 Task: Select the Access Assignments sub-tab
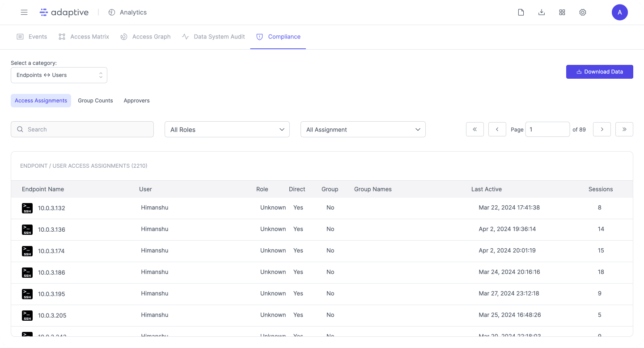click(41, 101)
